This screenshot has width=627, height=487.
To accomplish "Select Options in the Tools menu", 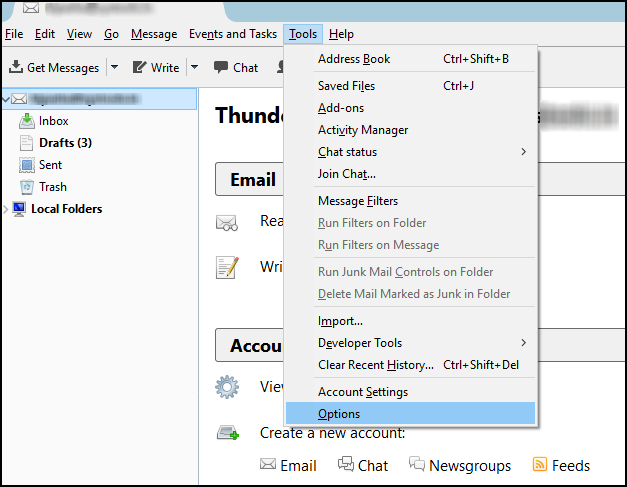I will click(x=410, y=413).
